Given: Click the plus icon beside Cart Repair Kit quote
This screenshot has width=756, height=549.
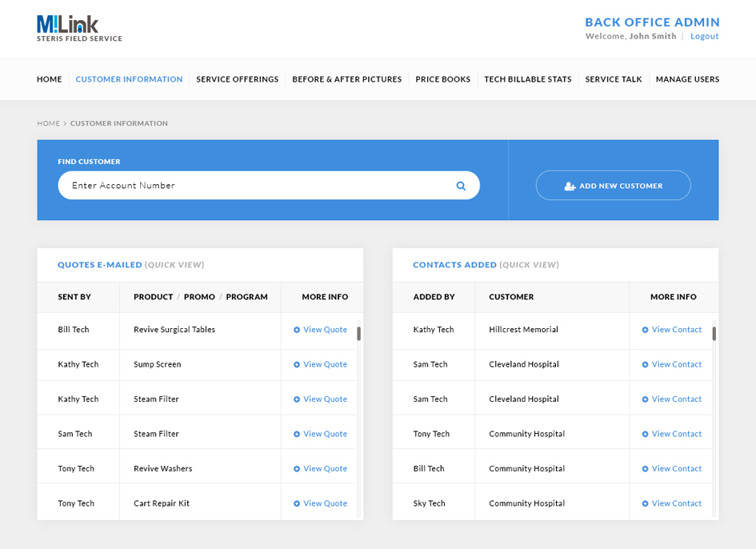Looking at the screenshot, I should tap(298, 503).
